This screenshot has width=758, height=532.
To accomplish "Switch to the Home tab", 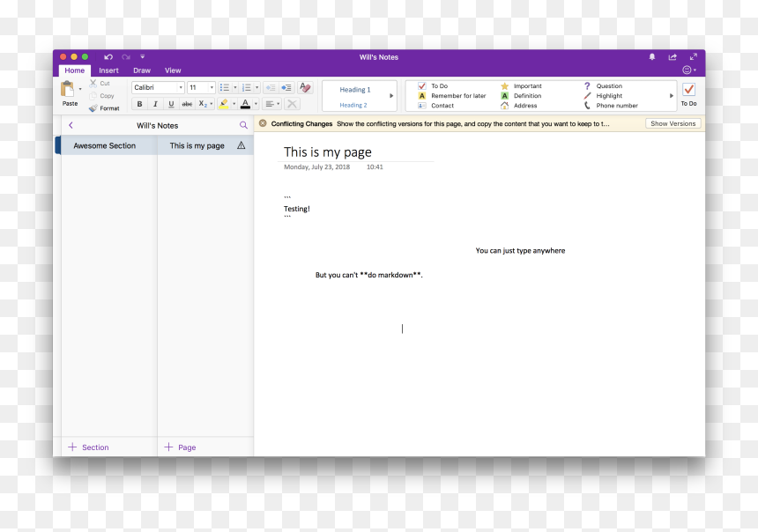I will coord(74,70).
